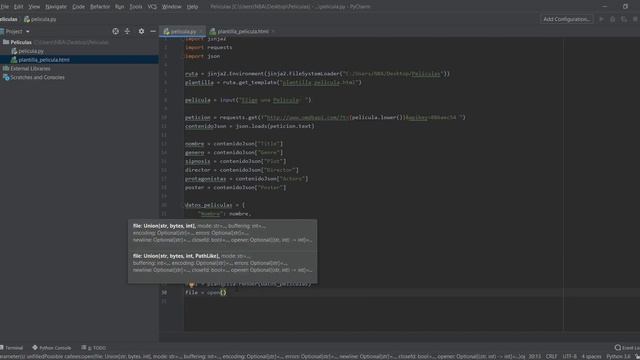Open the Edit menu
Screen dimensions: 640x360
click(18, 7)
